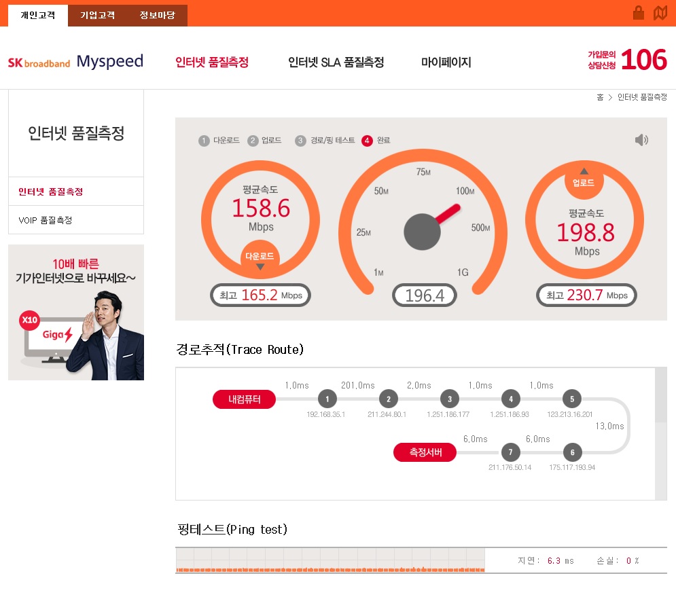The width and height of the screenshot is (676, 616).
Task: Click the trace route panel scrollbar
Action: [x=661, y=434]
